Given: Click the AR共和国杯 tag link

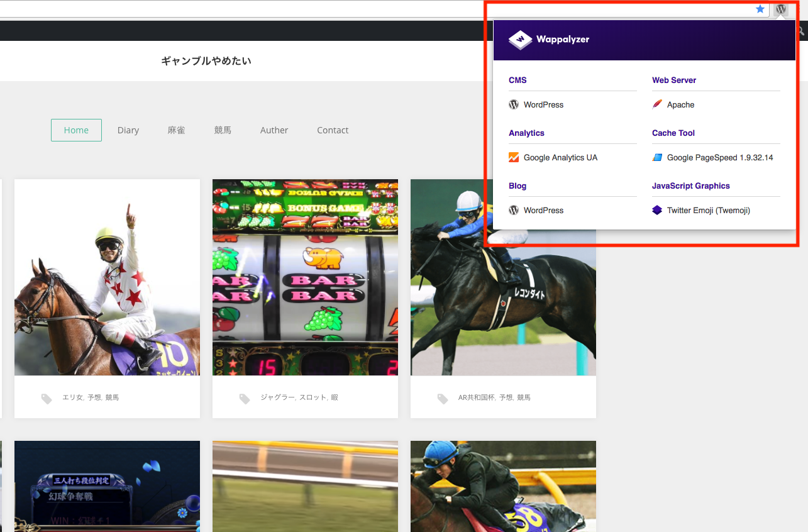Looking at the screenshot, I should point(477,397).
